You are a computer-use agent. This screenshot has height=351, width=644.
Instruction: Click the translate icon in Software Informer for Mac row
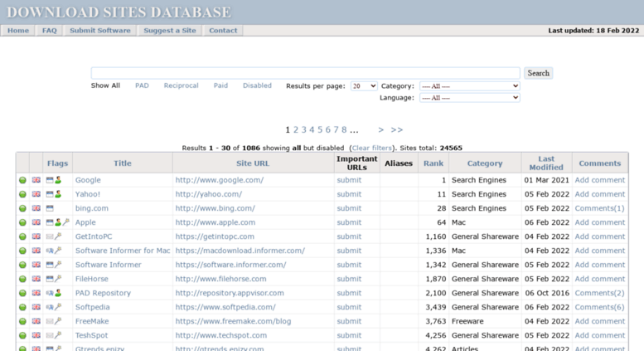(x=50, y=251)
